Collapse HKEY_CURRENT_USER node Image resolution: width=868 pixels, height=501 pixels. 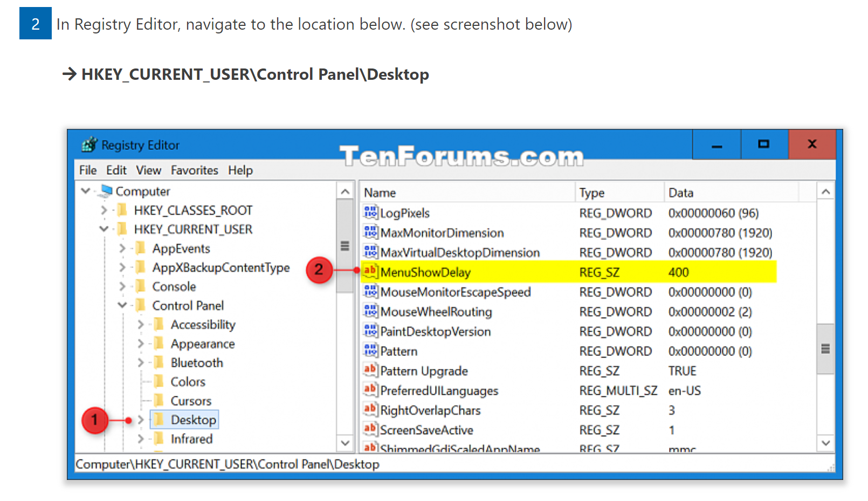[104, 229]
